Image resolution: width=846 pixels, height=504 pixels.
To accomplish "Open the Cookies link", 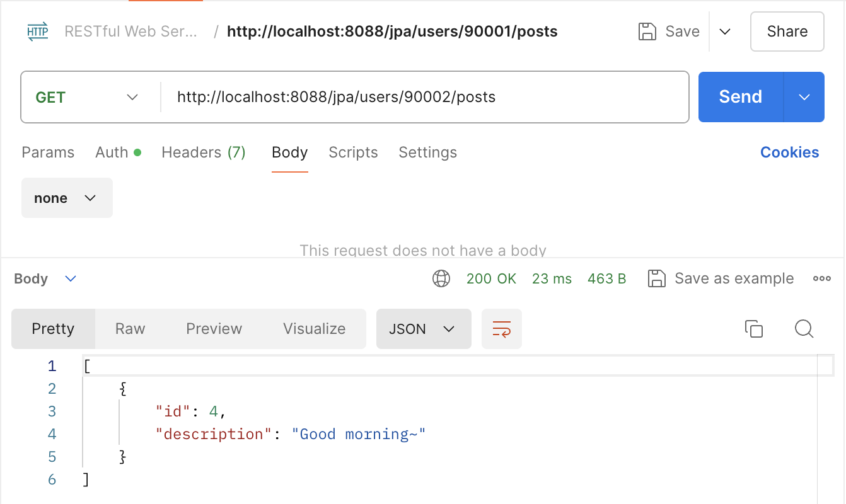I will [790, 152].
